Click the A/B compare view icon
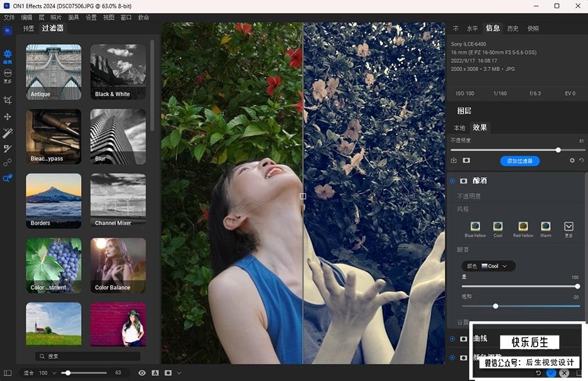 (x=155, y=373)
